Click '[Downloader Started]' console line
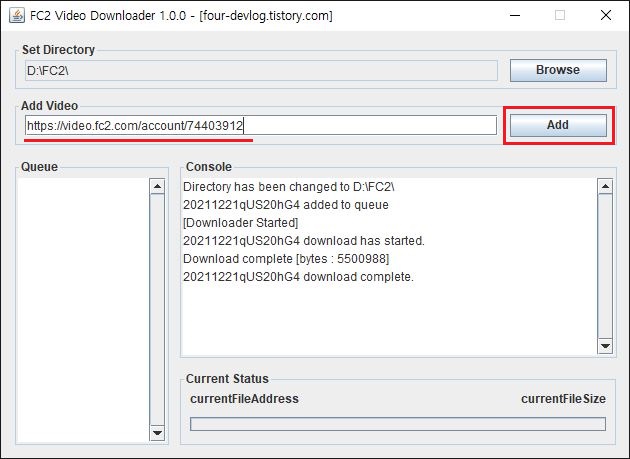Viewport: 630px width, 459px height. (x=241, y=223)
